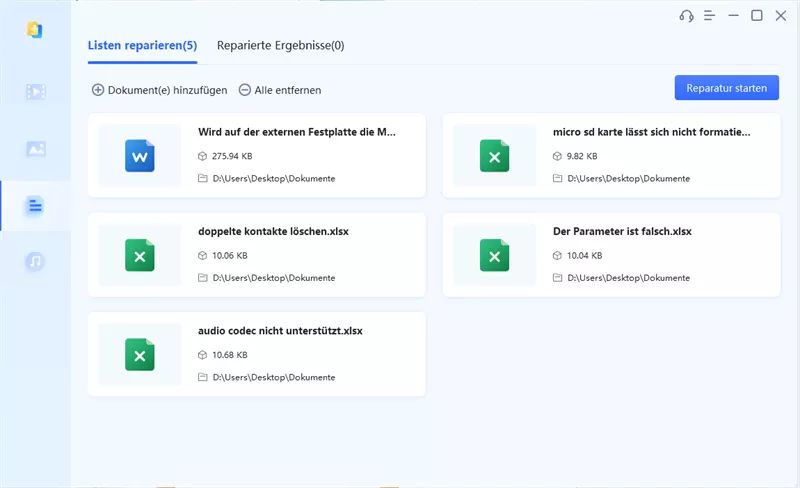This screenshot has height=488, width=800.
Task: Select the document repair sidebar icon
Action: [35, 206]
